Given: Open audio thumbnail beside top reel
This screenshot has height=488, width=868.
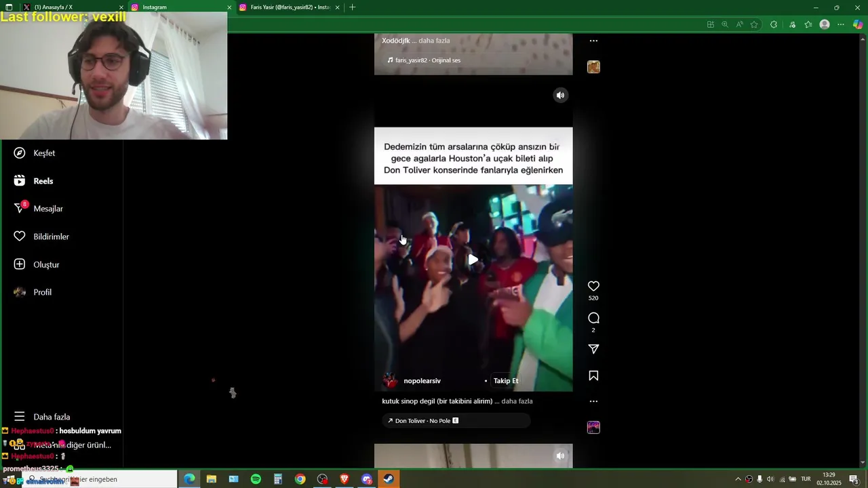Looking at the screenshot, I should (x=593, y=67).
